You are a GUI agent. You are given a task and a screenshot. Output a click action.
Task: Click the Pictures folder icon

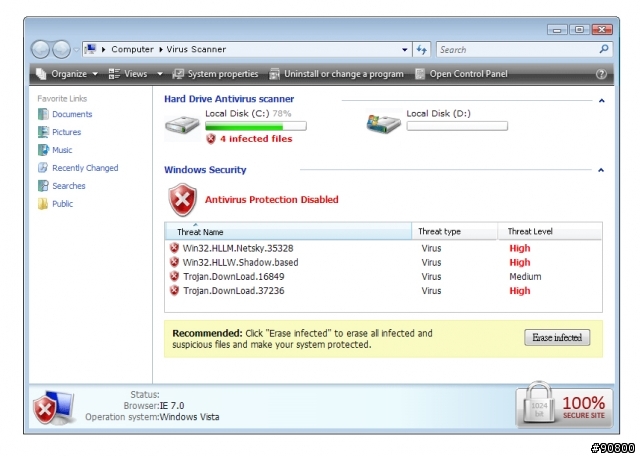43,132
